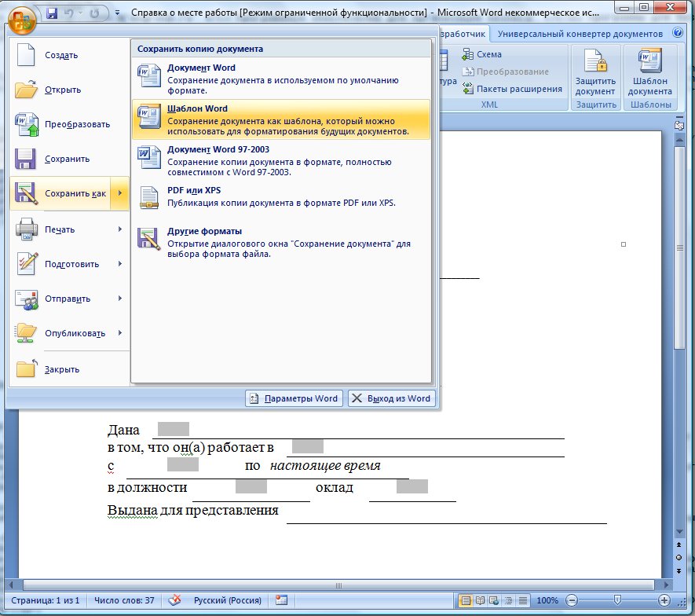Viewport: 695px width, 616px height.
Task: Choose PDF or XPS save option
Action: [281, 197]
